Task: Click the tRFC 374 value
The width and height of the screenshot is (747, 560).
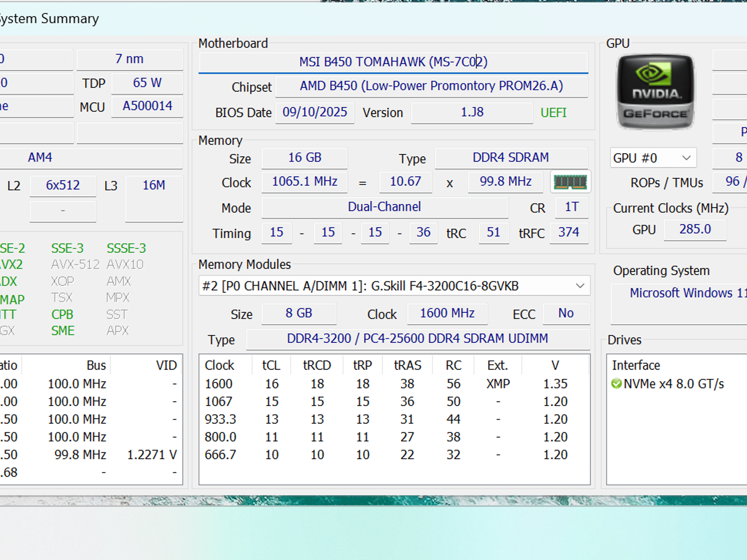Action: 569,233
